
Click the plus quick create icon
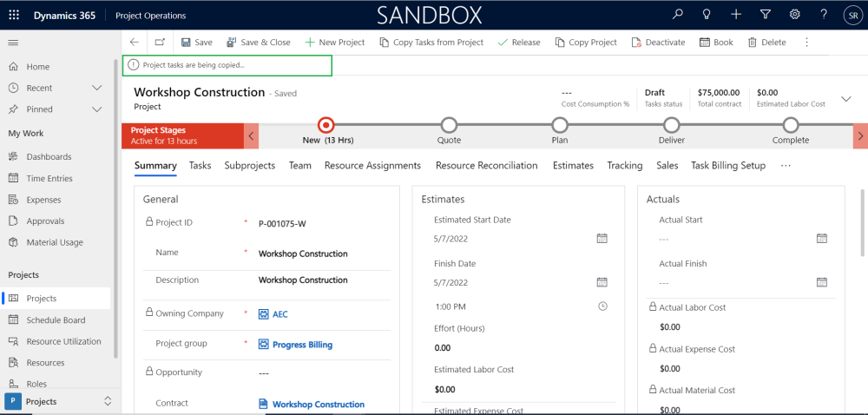pyautogui.click(x=736, y=15)
